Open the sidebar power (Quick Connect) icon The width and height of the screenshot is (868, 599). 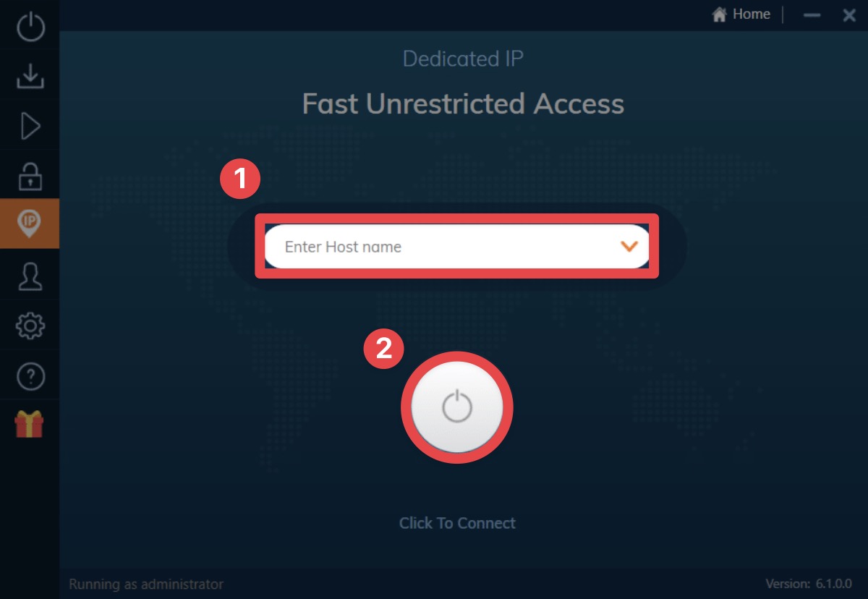[x=30, y=26]
